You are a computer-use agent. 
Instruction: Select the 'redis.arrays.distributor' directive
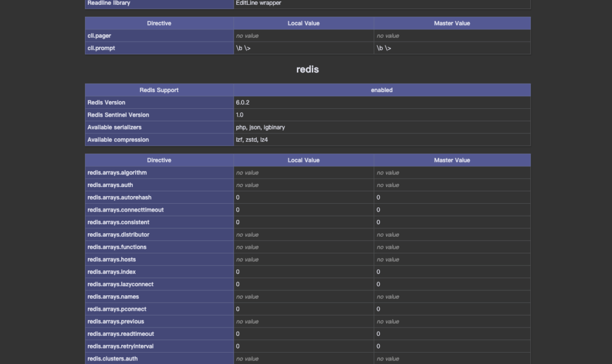pos(118,235)
